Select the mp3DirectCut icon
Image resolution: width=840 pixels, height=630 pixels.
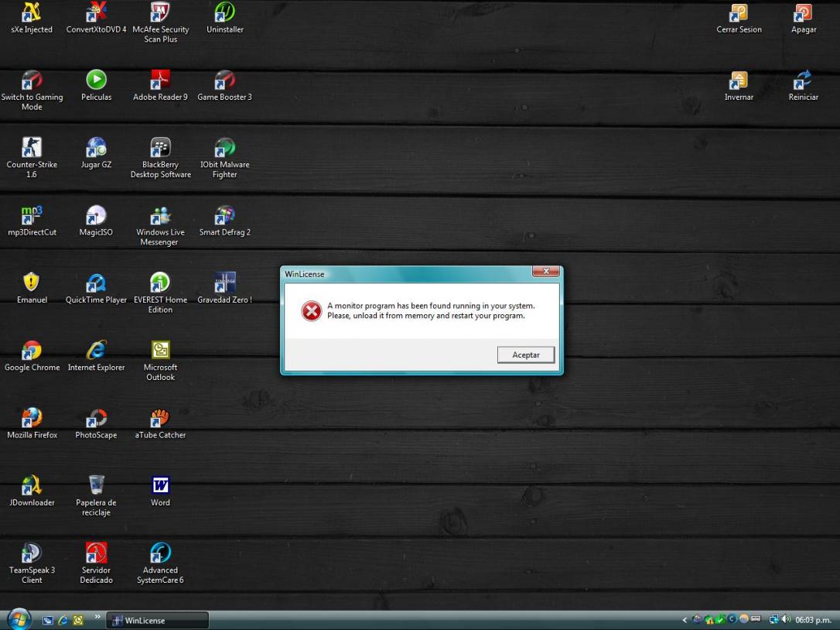(32, 221)
